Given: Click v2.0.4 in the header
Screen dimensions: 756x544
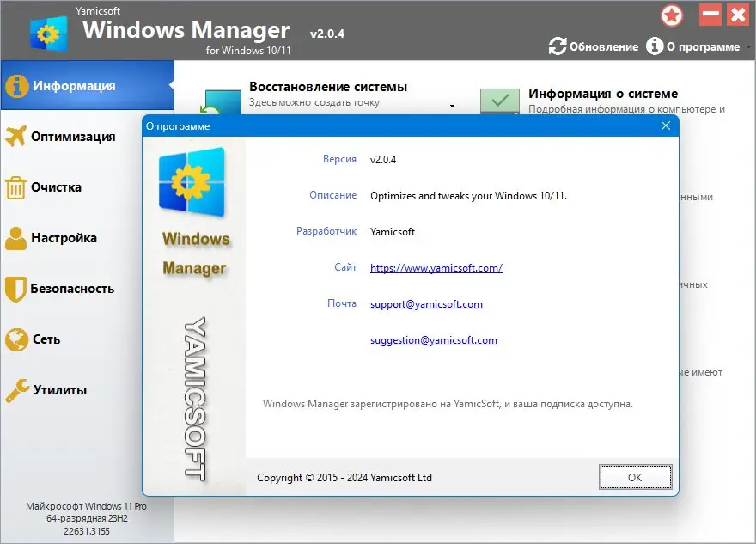Looking at the screenshot, I should (x=327, y=34).
